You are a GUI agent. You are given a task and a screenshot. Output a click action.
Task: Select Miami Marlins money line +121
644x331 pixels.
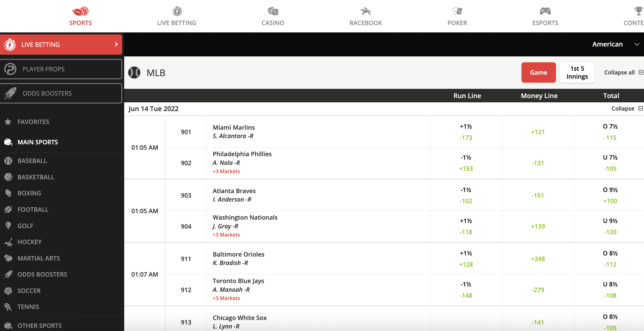(x=538, y=132)
